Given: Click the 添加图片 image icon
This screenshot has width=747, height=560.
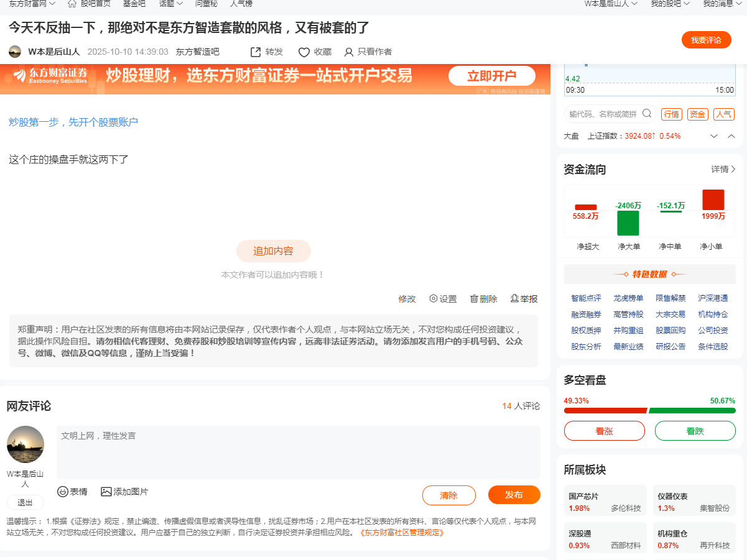Looking at the screenshot, I should coord(106,492).
